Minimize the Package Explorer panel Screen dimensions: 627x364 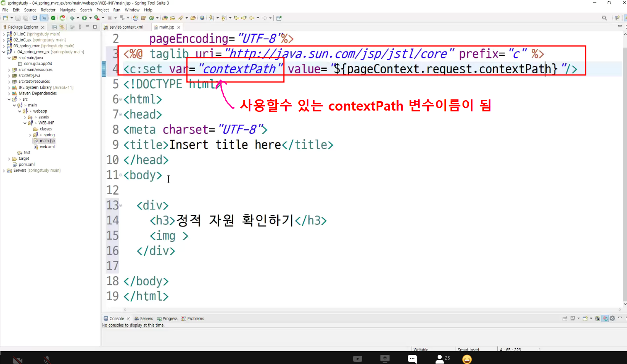click(x=87, y=27)
